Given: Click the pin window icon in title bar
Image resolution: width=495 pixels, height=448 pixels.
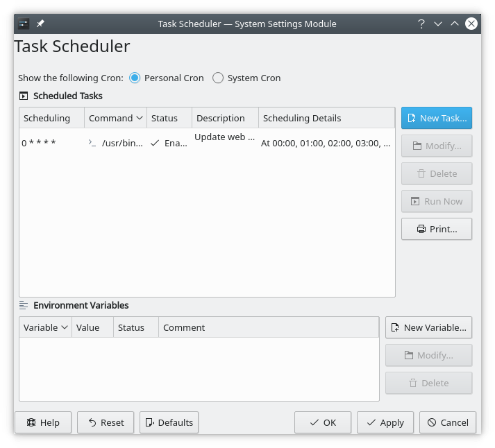Looking at the screenshot, I should (x=40, y=24).
